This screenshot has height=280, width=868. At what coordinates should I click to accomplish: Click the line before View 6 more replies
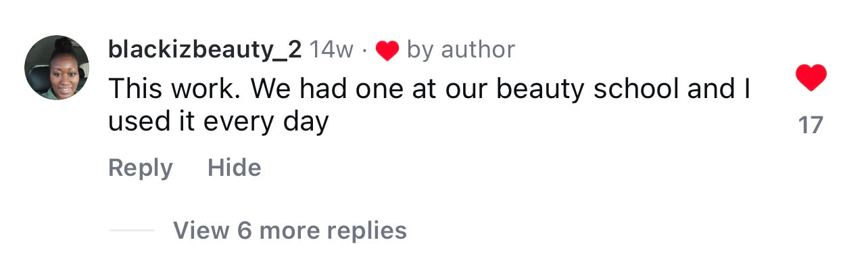click(131, 231)
